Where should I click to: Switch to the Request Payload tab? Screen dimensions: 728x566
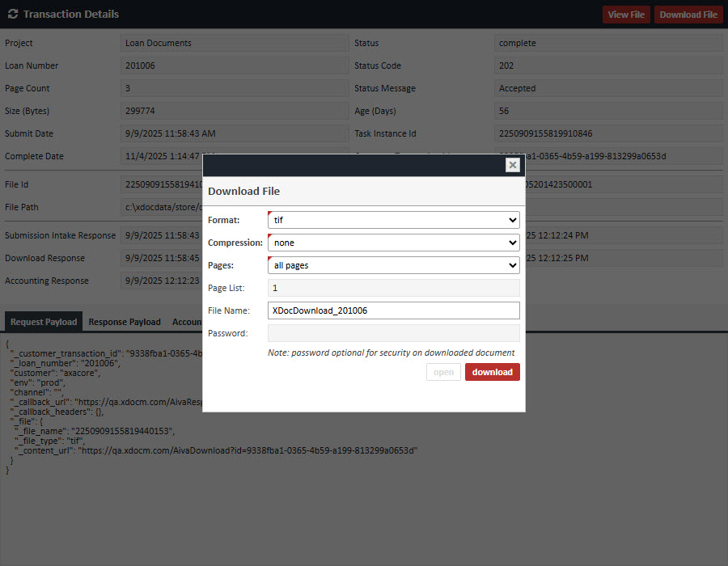(44, 322)
